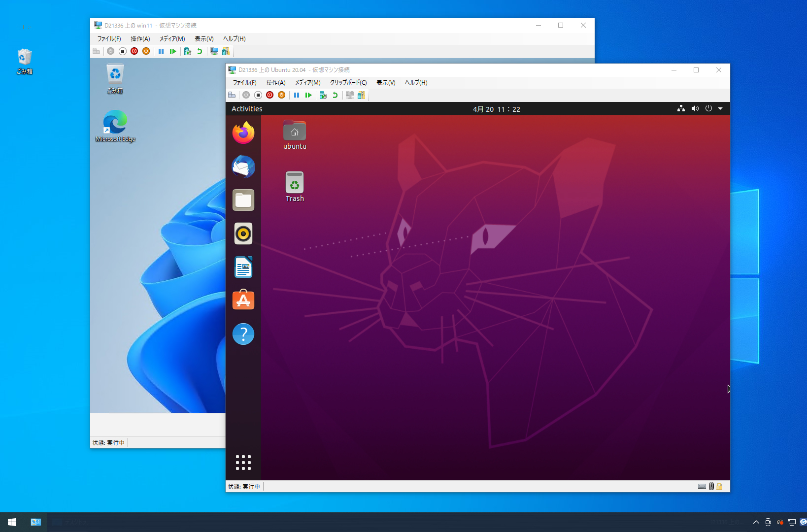Click green Reset button in win11 VM toolbar
This screenshot has width=807, height=532.
(173, 51)
